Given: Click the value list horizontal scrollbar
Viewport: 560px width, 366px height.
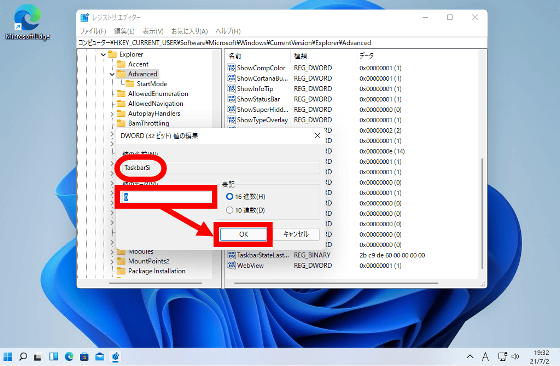Looking at the screenshot, I should coord(336,283).
